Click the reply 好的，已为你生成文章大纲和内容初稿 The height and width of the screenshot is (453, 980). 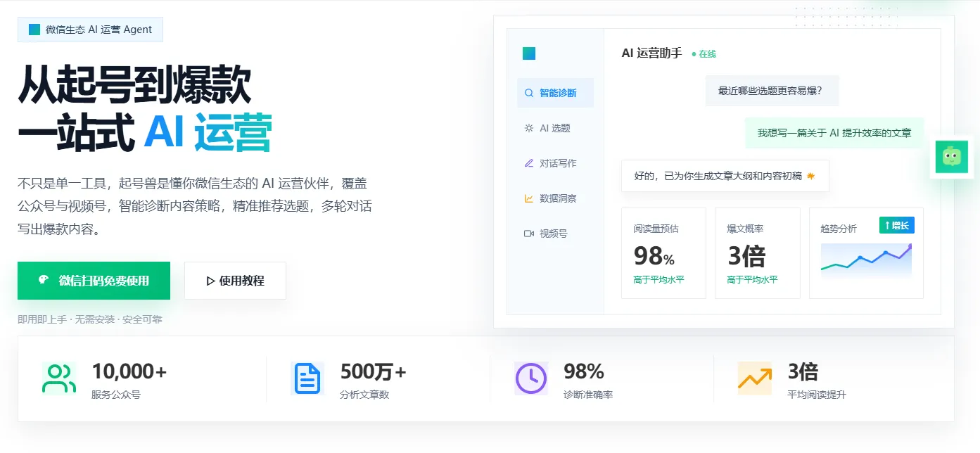[725, 176]
